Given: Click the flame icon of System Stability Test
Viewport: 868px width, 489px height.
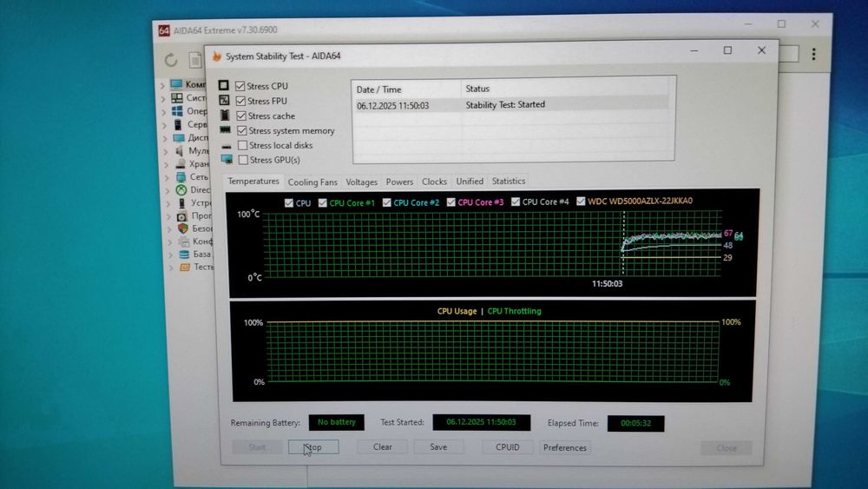Looking at the screenshot, I should [x=216, y=56].
